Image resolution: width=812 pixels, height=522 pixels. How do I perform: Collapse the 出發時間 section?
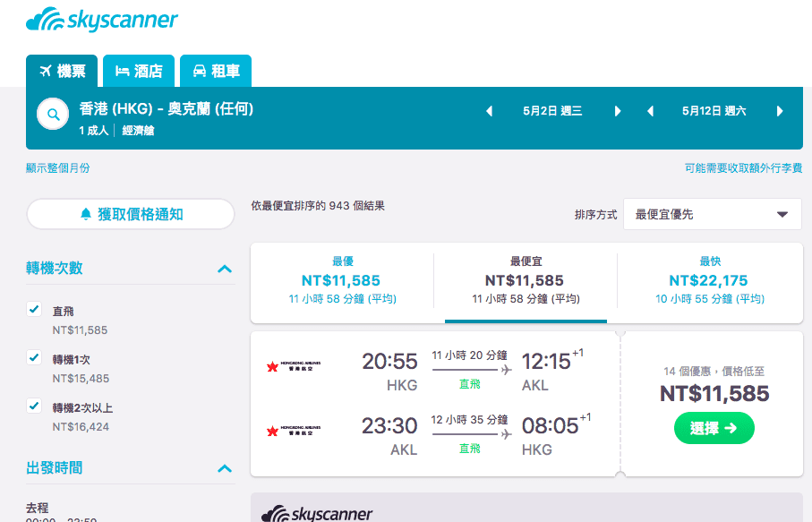(225, 468)
